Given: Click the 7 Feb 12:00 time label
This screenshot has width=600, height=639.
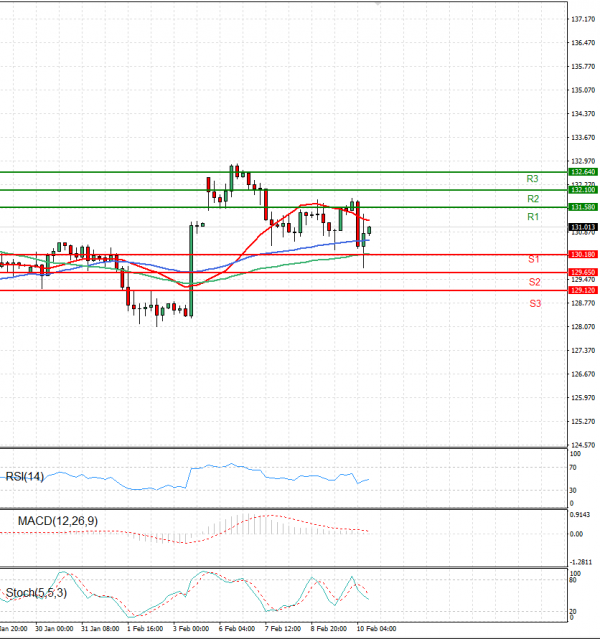Looking at the screenshot, I should (283, 629).
